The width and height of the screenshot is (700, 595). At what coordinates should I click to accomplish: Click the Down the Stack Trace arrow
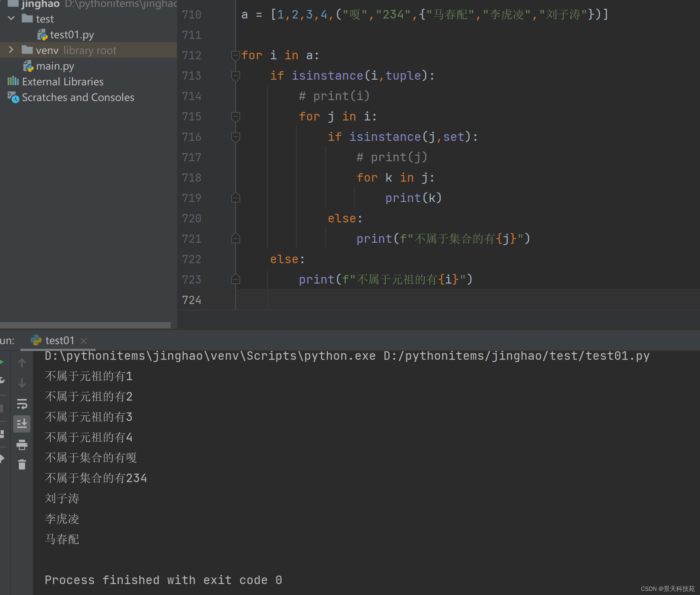tap(22, 383)
